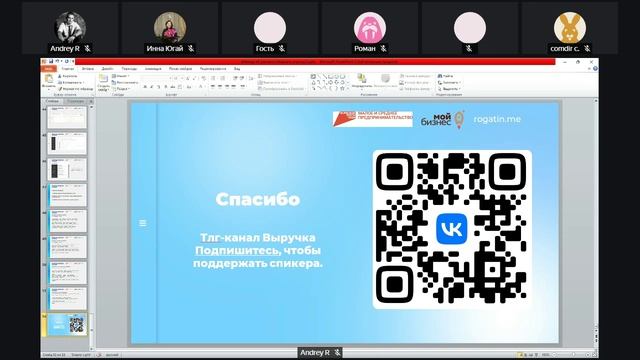
Task: Switch to the Главная ribbon tab
Action: click(68, 69)
